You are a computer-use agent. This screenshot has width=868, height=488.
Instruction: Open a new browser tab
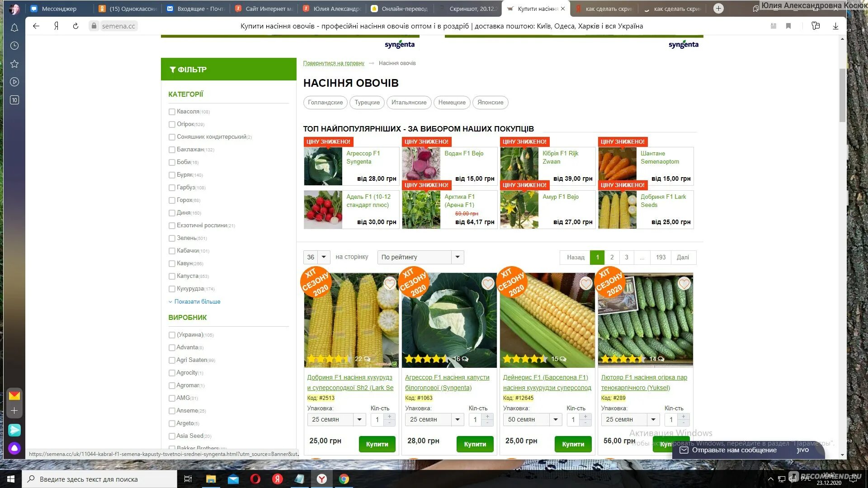pos(718,8)
